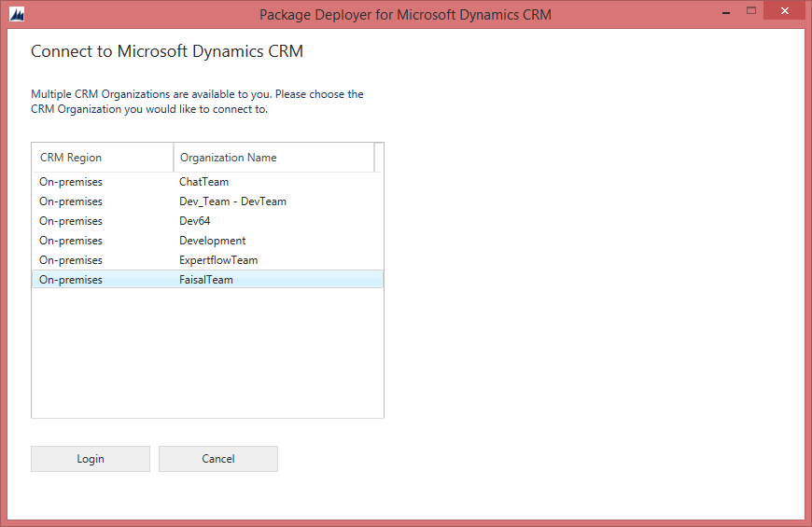Click the empty area below the organization list

point(207,354)
